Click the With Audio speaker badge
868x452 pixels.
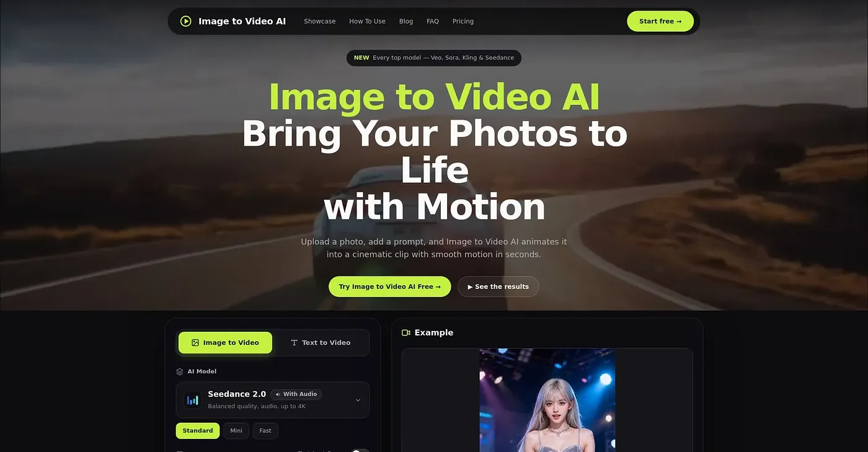point(296,394)
